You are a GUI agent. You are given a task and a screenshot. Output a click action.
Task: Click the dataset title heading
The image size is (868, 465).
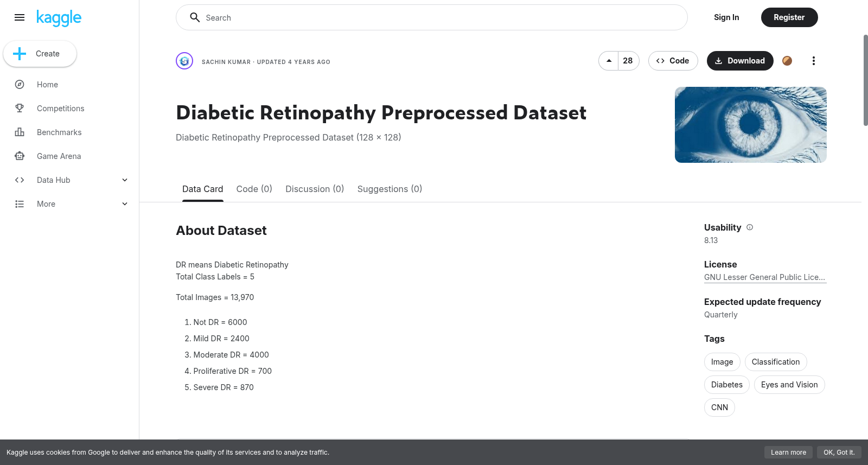click(x=381, y=113)
